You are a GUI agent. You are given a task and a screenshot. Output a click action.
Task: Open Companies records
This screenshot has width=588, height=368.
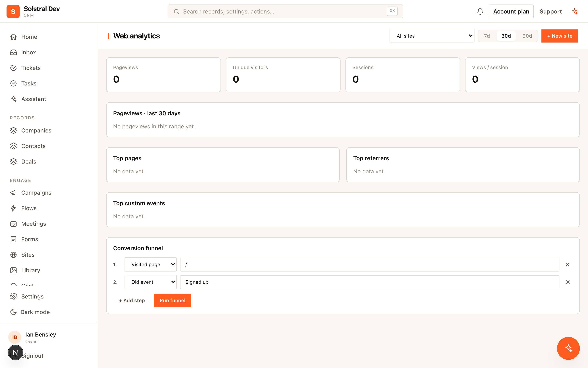point(49,130)
